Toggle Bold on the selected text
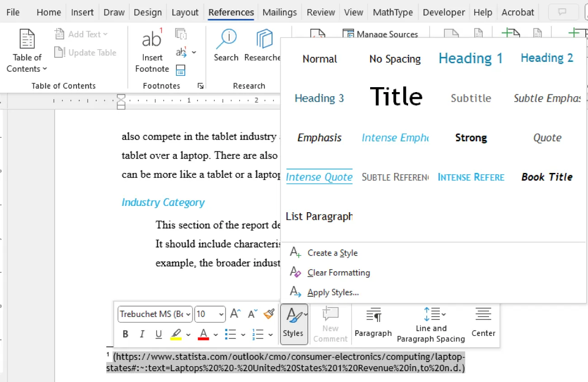 [x=125, y=334]
